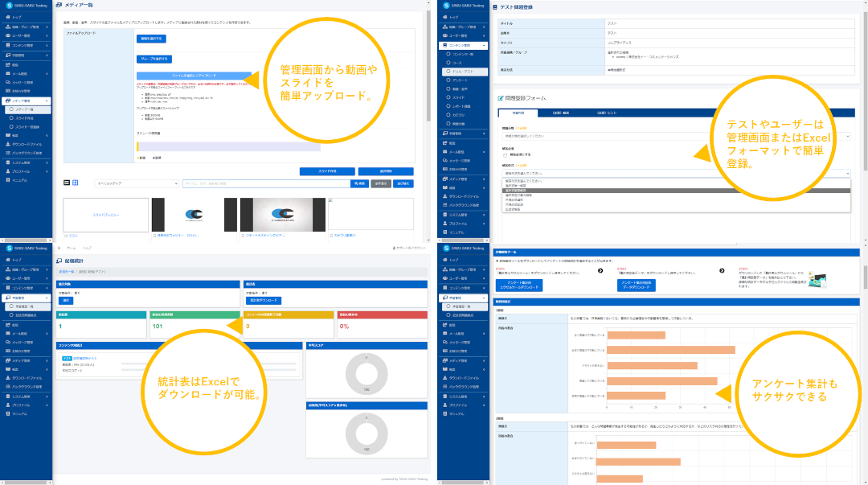Click プロファイル person icon in media list panel

pos(8,171)
